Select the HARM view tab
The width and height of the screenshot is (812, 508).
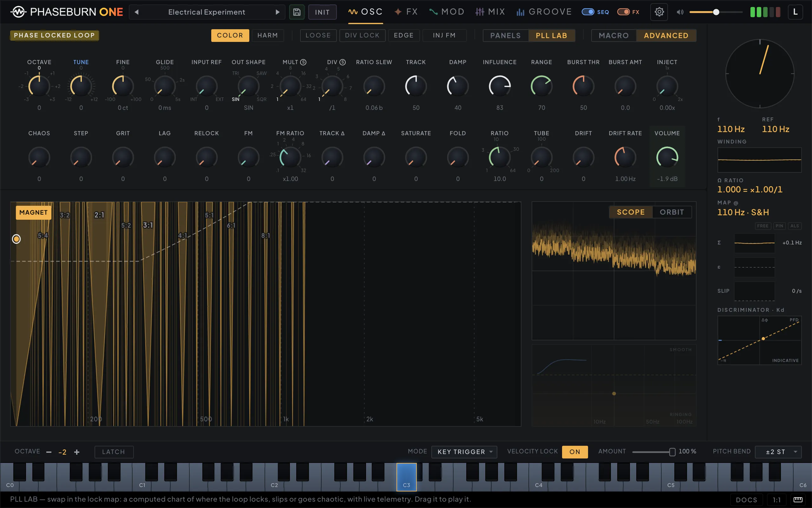tap(267, 35)
